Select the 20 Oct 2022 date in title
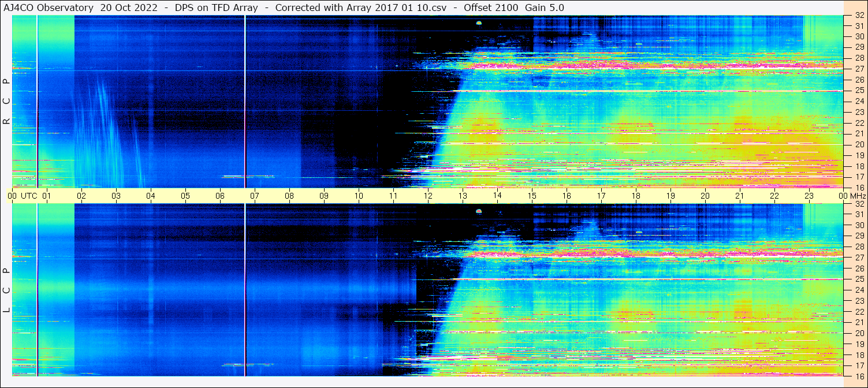The width and height of the screenshot is (868, 388). 128,8
